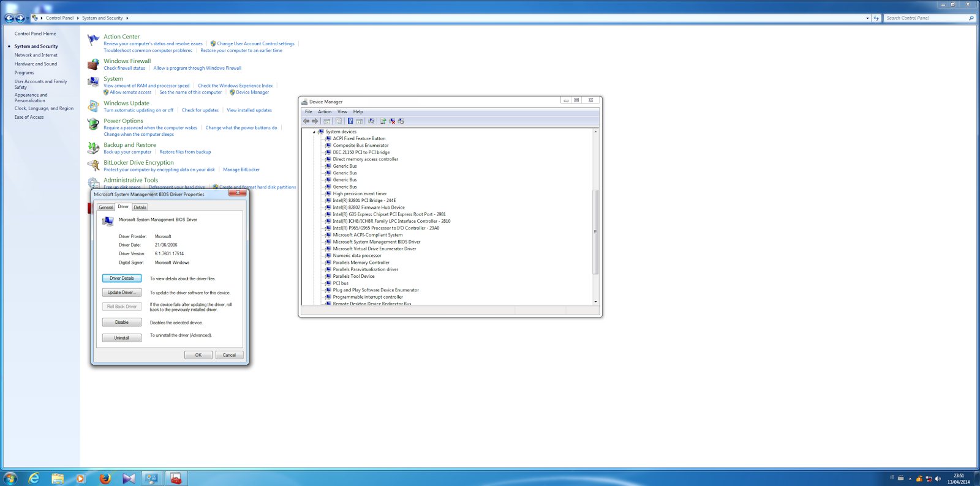This screenshot has width=980, height=486.
Task: Switch to the General tab in Properties dialog
Action: [x=106, y=207]
